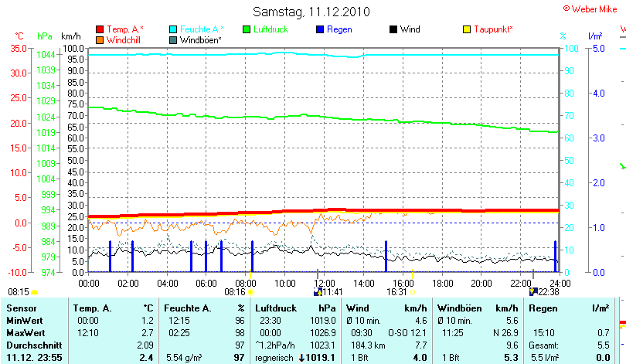Viewport: 626px width, 364px height.
Task: Click the cyan Feuchte A. legend swatch
Action: [x=173, y=29]
